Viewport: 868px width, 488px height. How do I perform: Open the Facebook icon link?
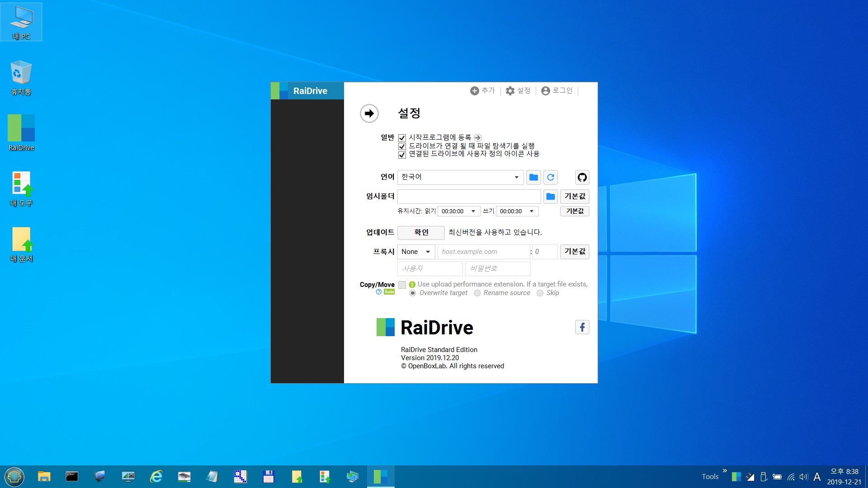click(582, 327)
